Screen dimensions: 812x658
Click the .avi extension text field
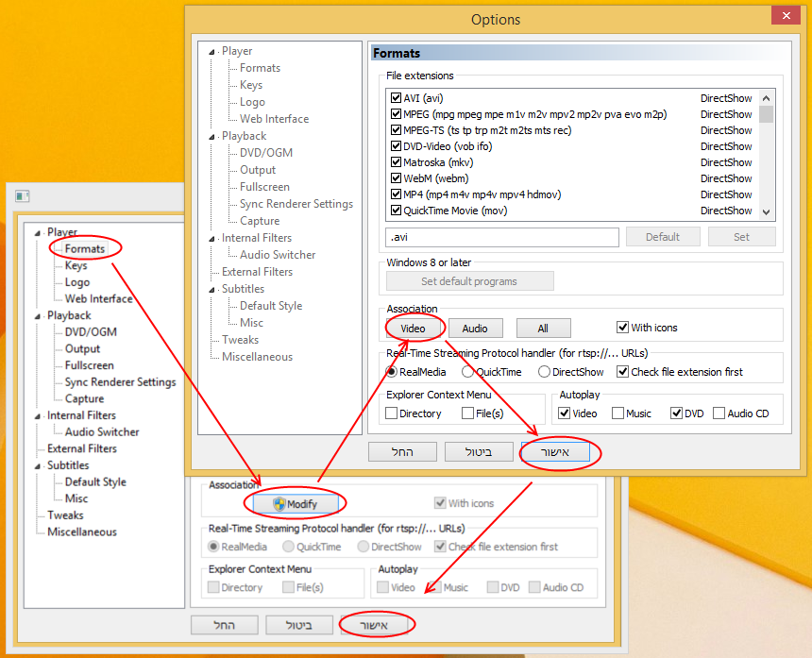501,237
